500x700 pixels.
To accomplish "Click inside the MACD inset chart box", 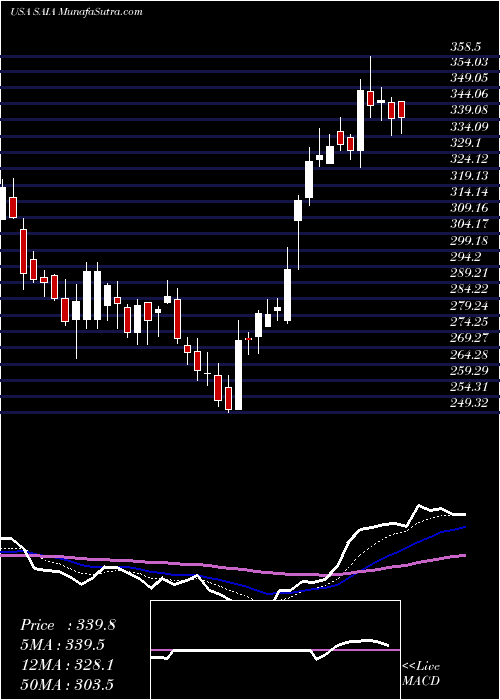I will click(x=275, y=650).
